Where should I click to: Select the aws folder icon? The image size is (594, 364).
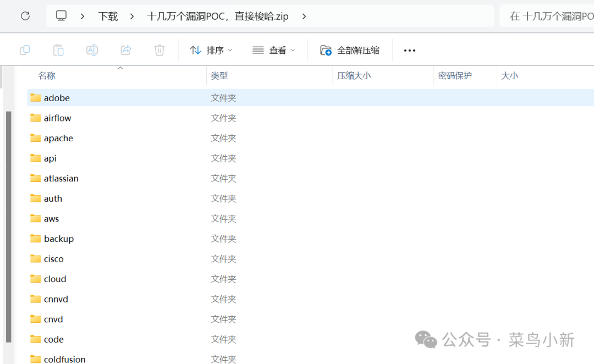pyautogui.click(x=35, y=218)
